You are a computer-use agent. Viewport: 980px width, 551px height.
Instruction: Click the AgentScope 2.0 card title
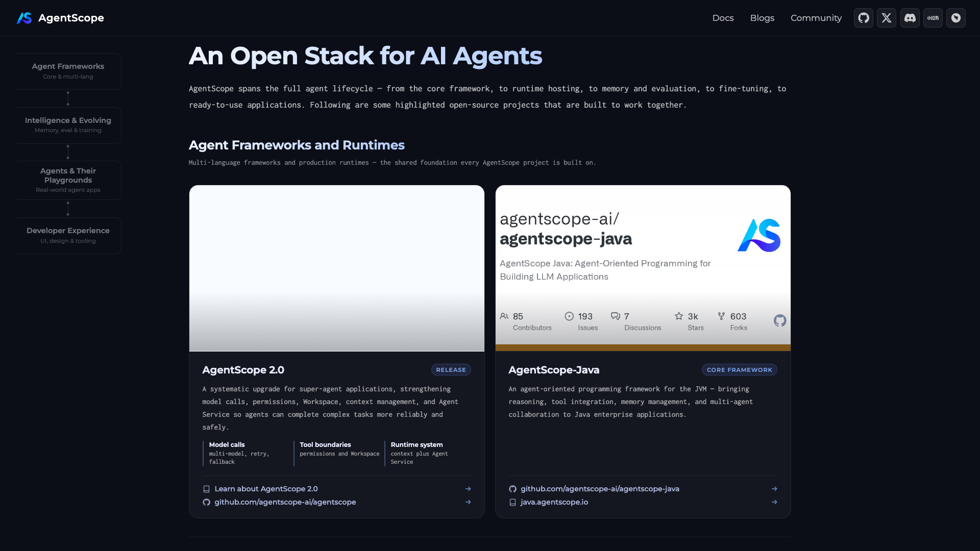(243, 370)
